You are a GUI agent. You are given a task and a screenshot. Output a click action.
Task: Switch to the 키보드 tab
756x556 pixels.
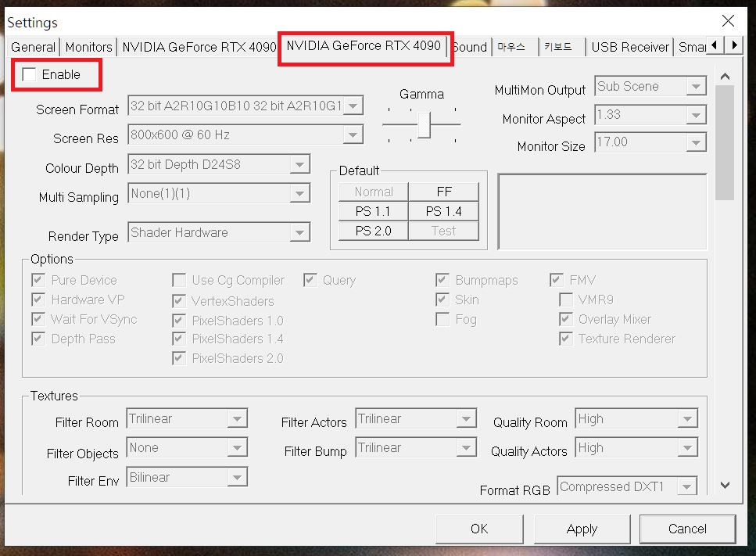[561, 47]
